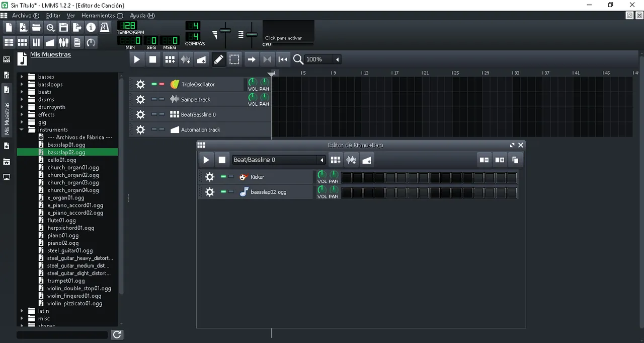Viewport: 644px width, 343px height.
Task: Toggle mute on Beat/Bassline 0 track
Action: click(154, 115)
